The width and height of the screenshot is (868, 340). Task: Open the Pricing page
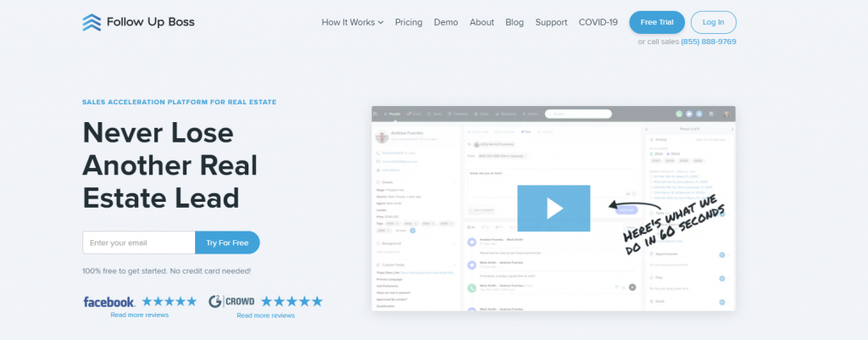(409, 22)
